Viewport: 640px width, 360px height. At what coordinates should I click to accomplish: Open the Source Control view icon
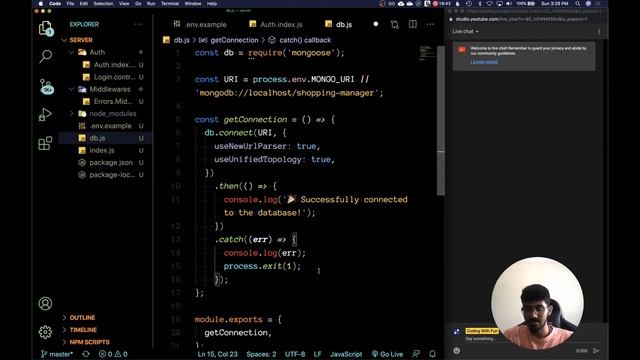(x=46, y=87)
